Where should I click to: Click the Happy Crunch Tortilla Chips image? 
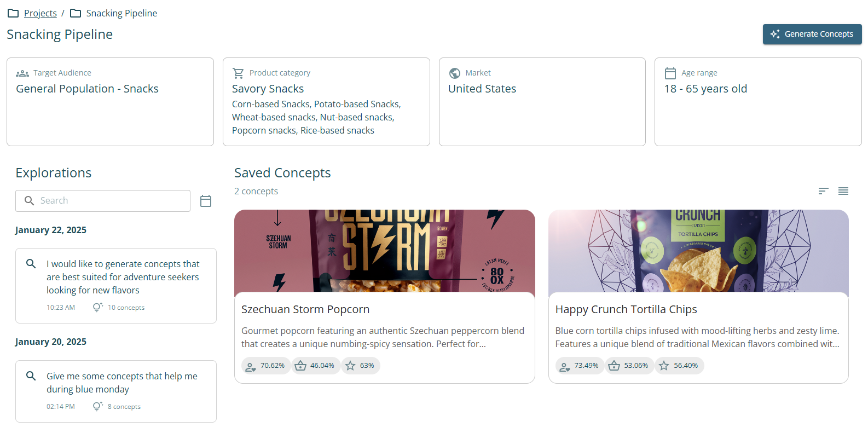click(698, 251)
